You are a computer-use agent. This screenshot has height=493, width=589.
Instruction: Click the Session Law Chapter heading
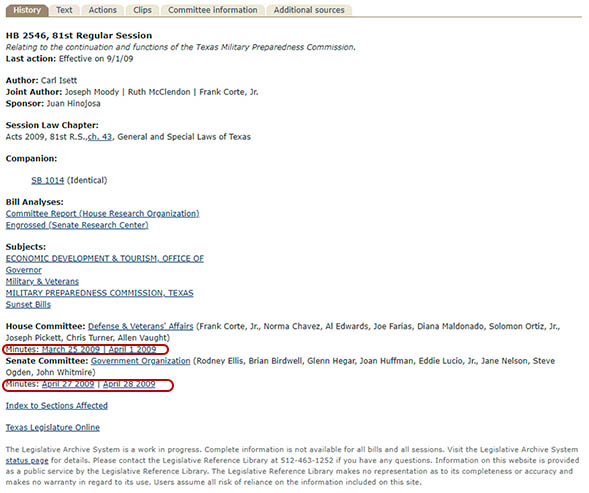52,125
